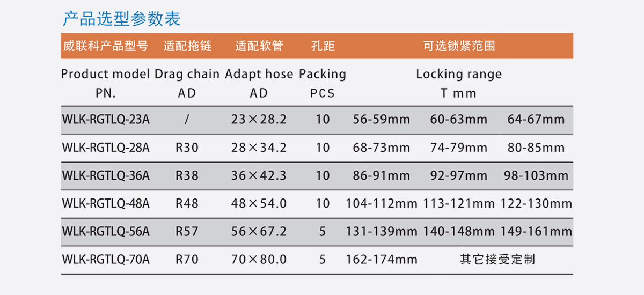Select the 其它接受定制 note text

pyautogui.click(x=497, y=260)
